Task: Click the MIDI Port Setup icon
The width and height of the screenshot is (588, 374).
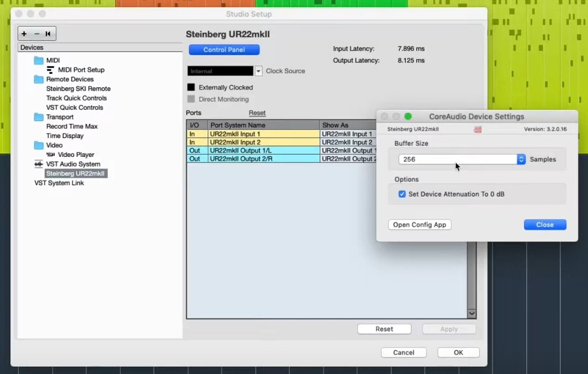Action: coord(50,70)
